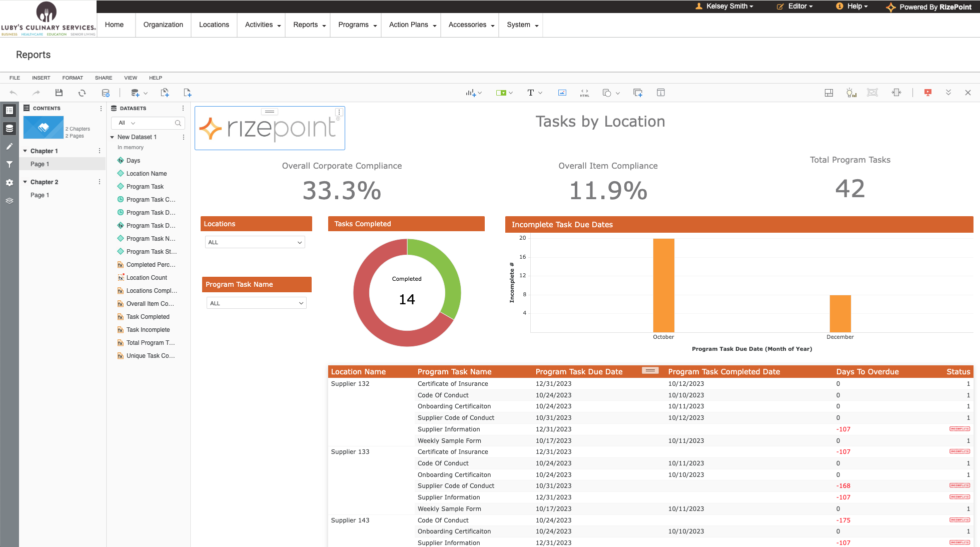Click the Insert image icon

[x=562, y=93]
